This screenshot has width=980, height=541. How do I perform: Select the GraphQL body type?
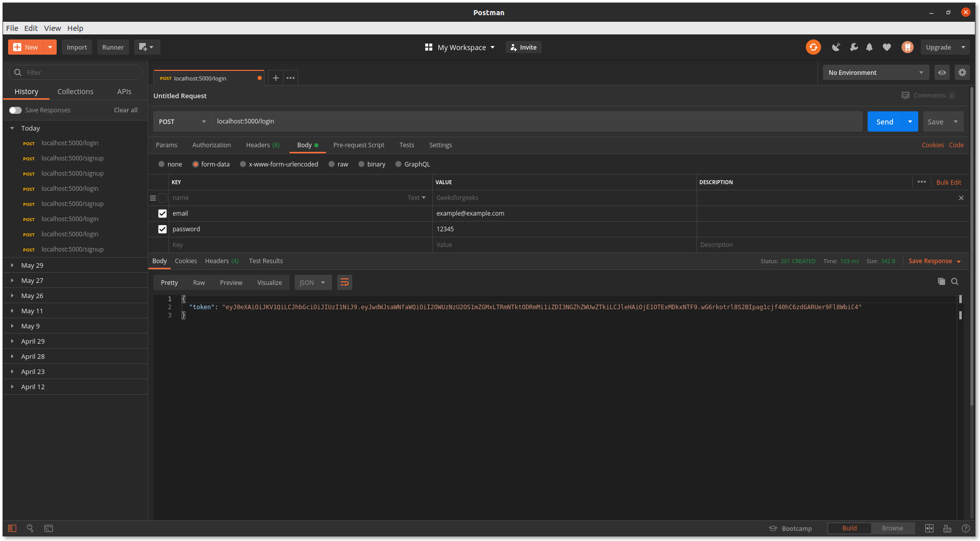click(398, 164)
